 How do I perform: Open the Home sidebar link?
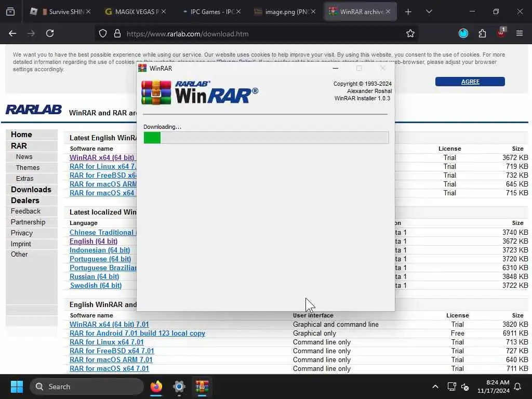[x=21, y=135]
